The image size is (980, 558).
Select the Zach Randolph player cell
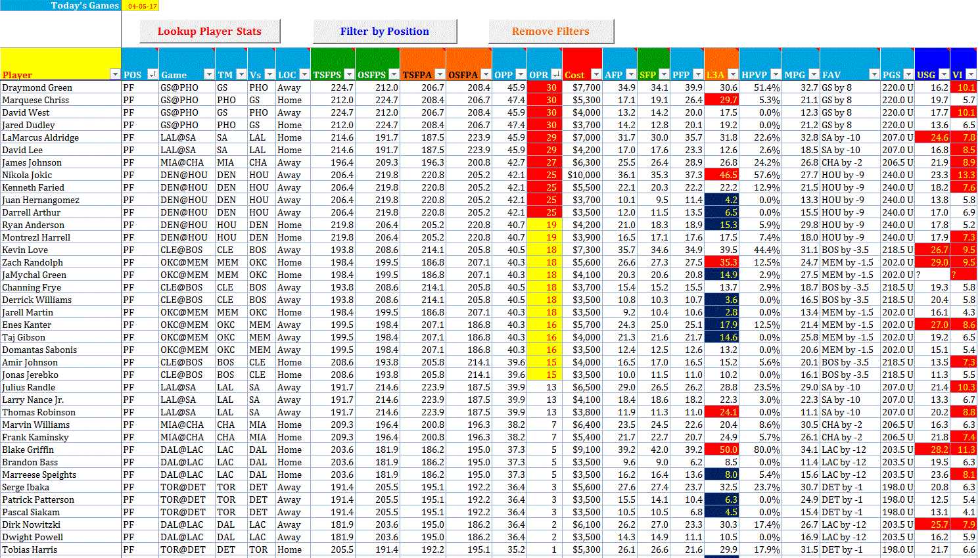[60, 262]
